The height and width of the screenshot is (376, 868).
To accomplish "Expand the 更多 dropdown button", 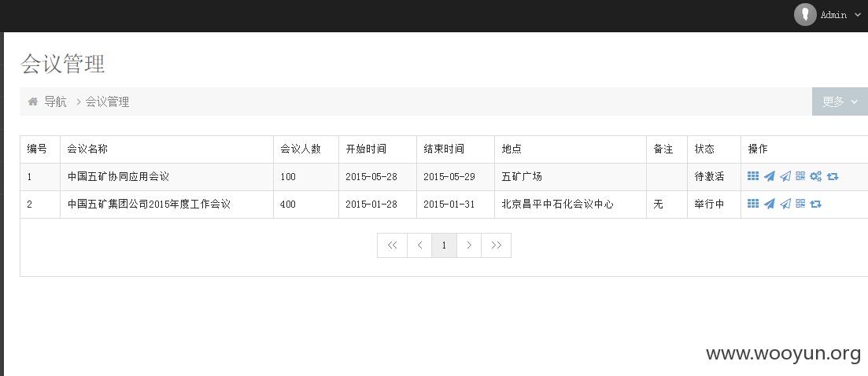I will 840,101.
